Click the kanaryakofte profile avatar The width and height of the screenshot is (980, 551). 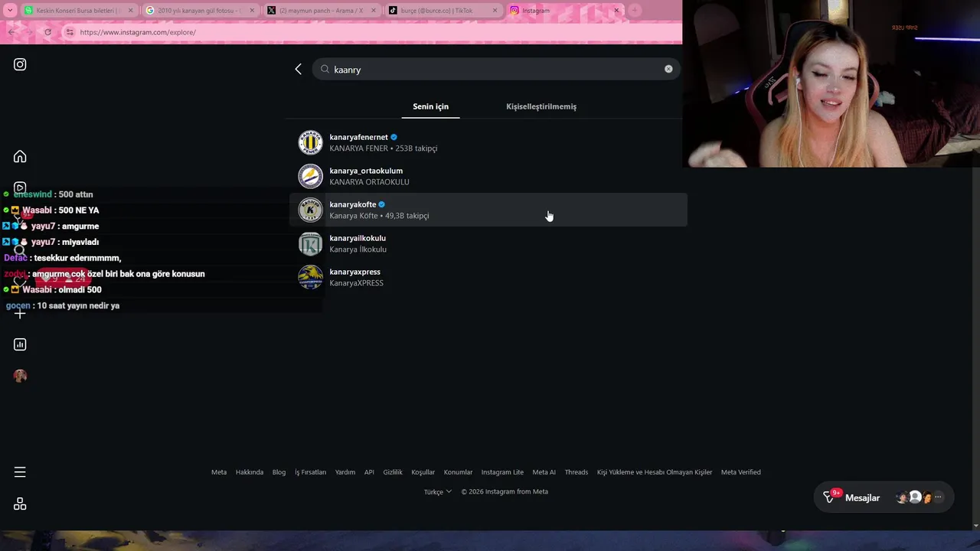pyautogui.click(x=310, y=210)
